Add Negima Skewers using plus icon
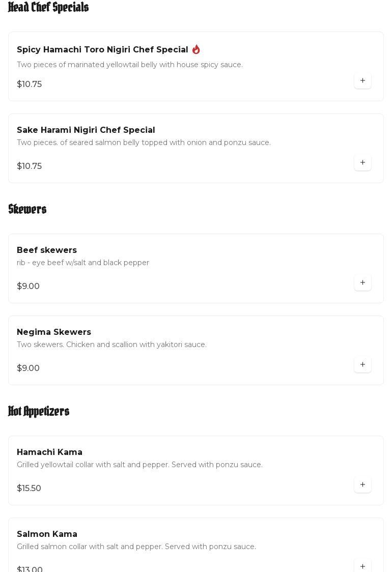Image resolution: width=392 pixels, height=572 pixels. [x=362, y=364]
